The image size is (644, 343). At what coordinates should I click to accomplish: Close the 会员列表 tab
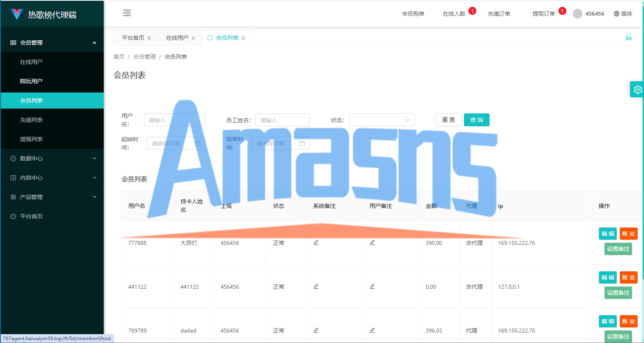(x=243, y=38)
